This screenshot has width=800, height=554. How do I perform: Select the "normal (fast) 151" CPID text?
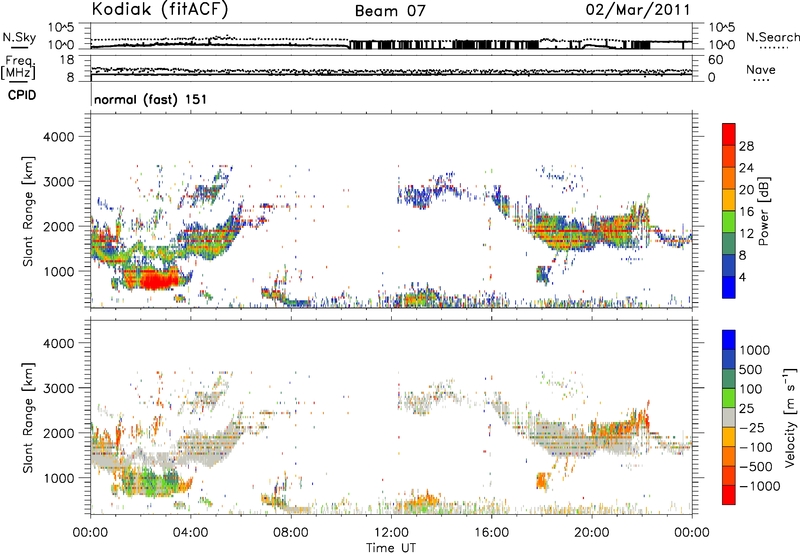151,99
